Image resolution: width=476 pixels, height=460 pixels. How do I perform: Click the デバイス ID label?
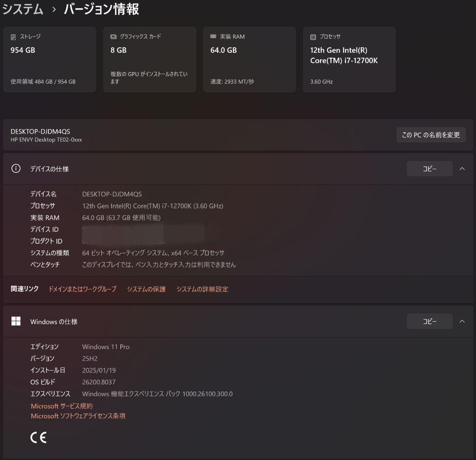[45, 229]
